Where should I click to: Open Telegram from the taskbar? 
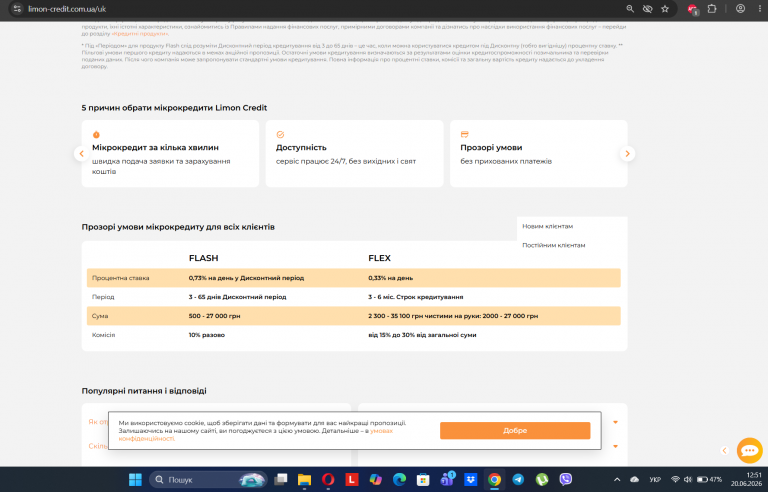518,479
